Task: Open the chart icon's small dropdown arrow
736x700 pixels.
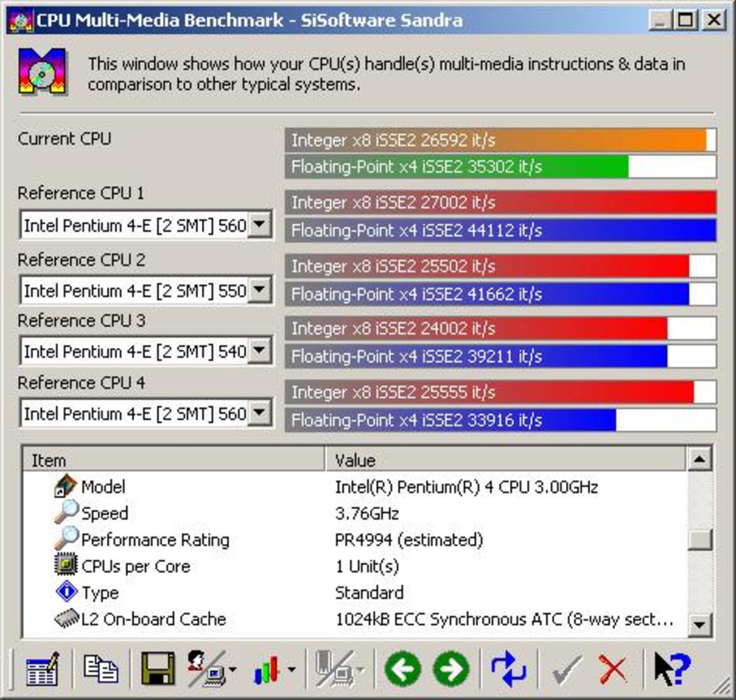Action: click(x=291, y=670)
